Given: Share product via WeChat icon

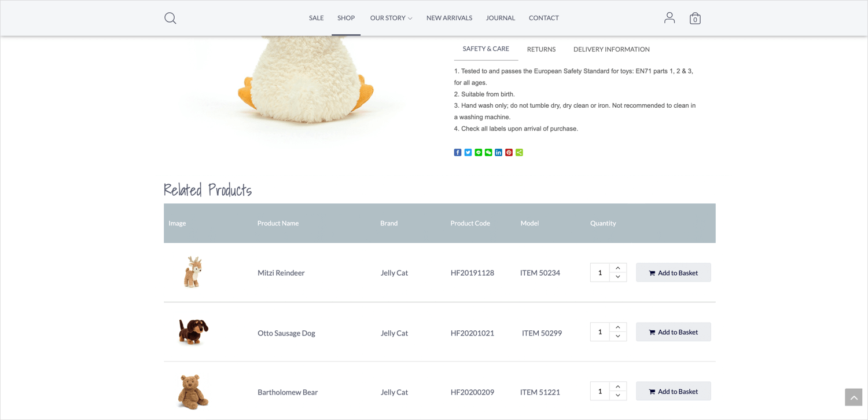Looking at the screenshot, I should [x=488, y=152].
